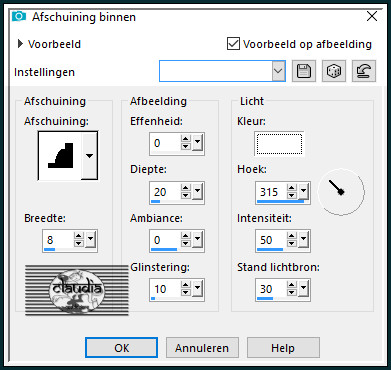
Task: Increase Breedte with the up arrow
Action: pos(79,236)
